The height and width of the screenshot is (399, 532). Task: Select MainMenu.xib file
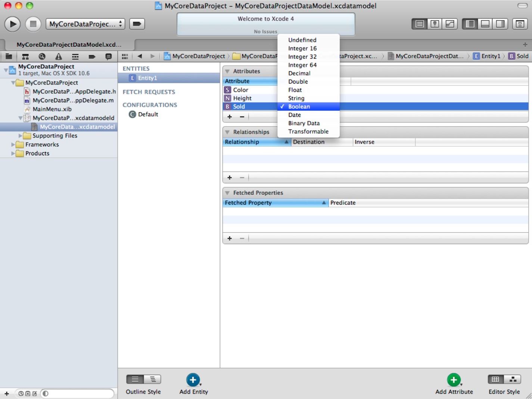[47, 109]
